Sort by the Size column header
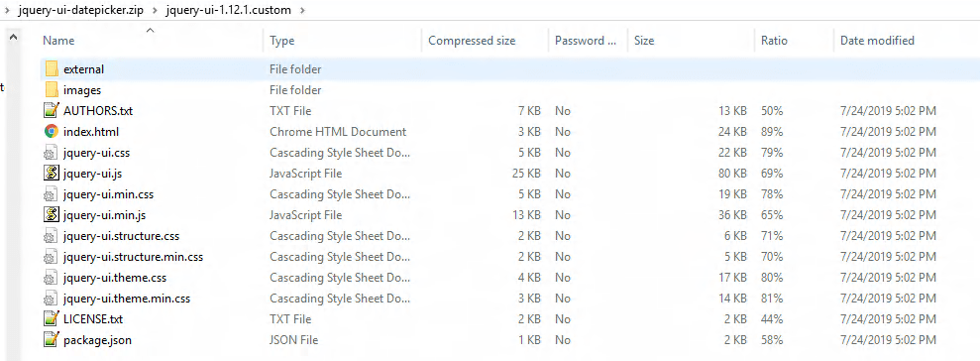 pos(644,41)
